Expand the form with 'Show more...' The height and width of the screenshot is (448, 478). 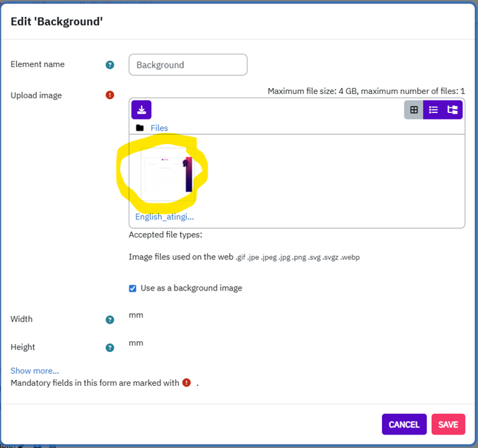[35, 370]
